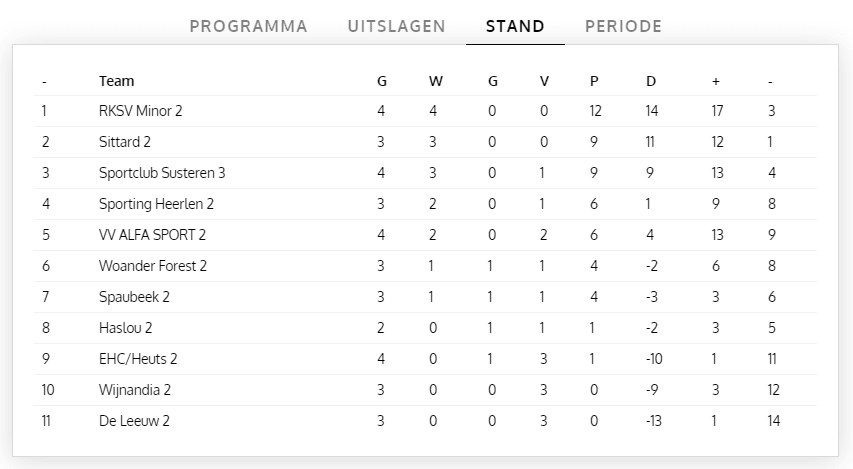Select Woander Forest 2 team
853x469 pixels.
click(x=153, y=266)
